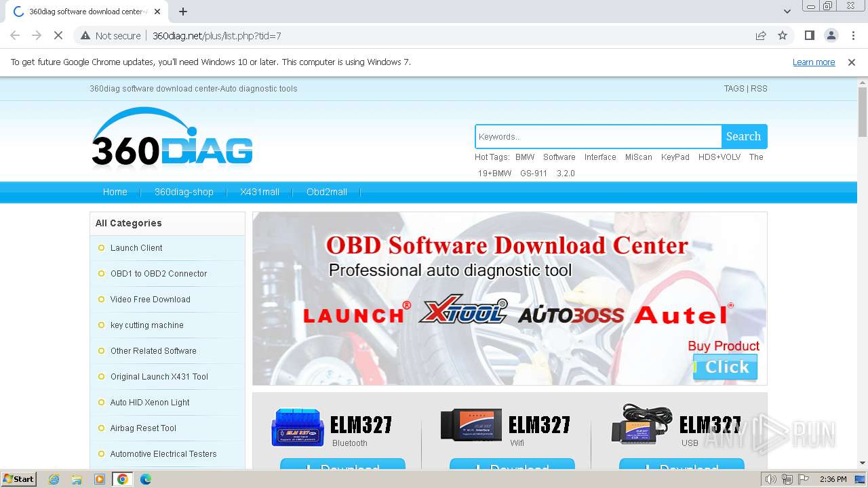Screen dimensions: 868x488
Task: Open the Launch Client category
Action: [136, 248]
